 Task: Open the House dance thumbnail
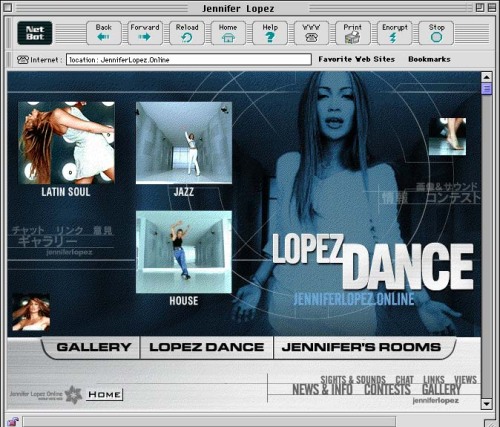click(x=184, y=252)
